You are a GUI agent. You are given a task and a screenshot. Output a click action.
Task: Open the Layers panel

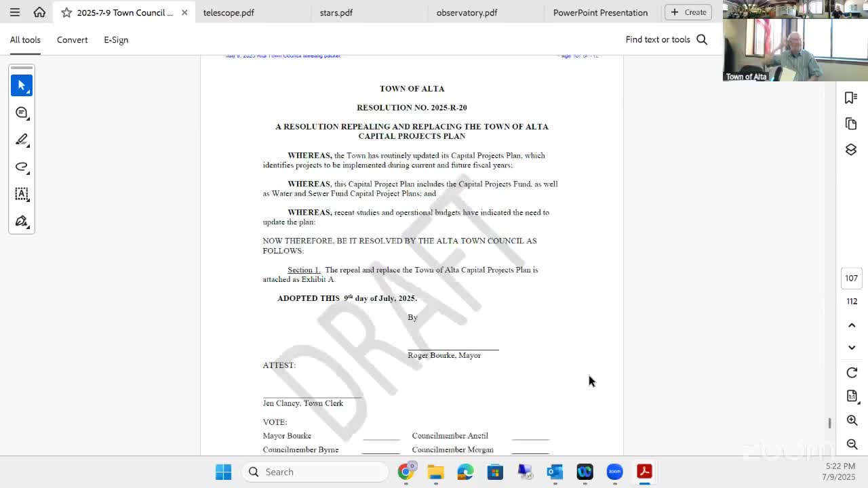pyautogui.click(x=851, y=149)
